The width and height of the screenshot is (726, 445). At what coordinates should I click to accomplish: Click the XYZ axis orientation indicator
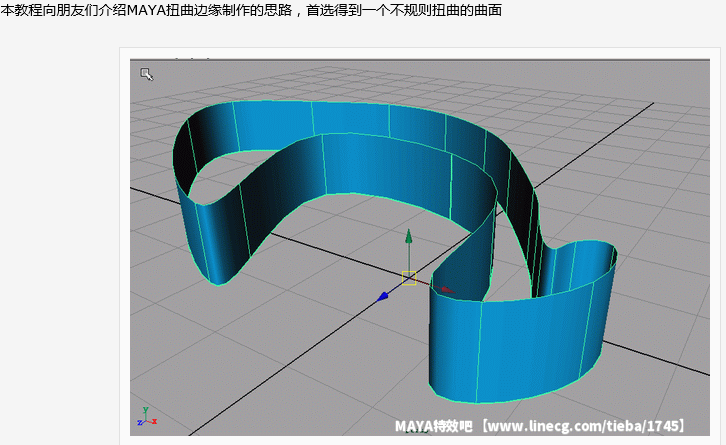(147, 416)
